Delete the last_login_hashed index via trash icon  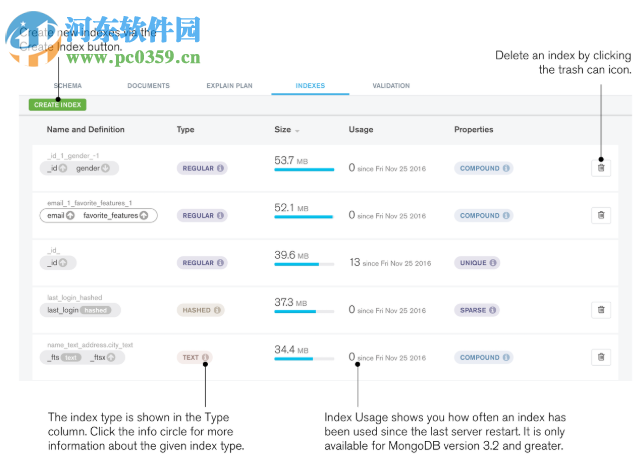click(601, 310)
